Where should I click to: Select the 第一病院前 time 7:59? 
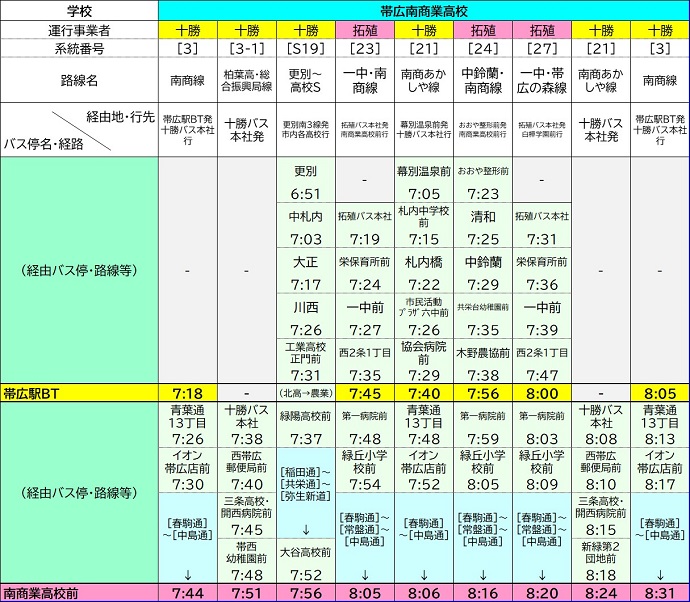pyautogui.click(x=483, y=439)
